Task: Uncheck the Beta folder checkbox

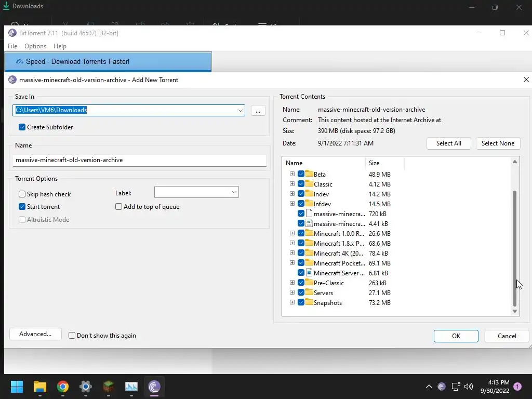Action: pos(301,174)
